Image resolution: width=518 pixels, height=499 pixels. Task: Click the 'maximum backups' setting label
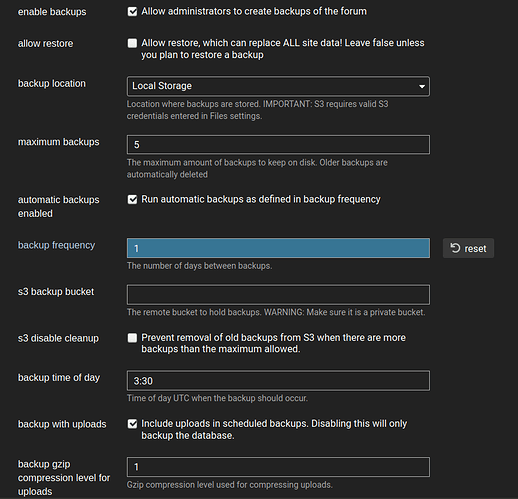coord(59,142)
